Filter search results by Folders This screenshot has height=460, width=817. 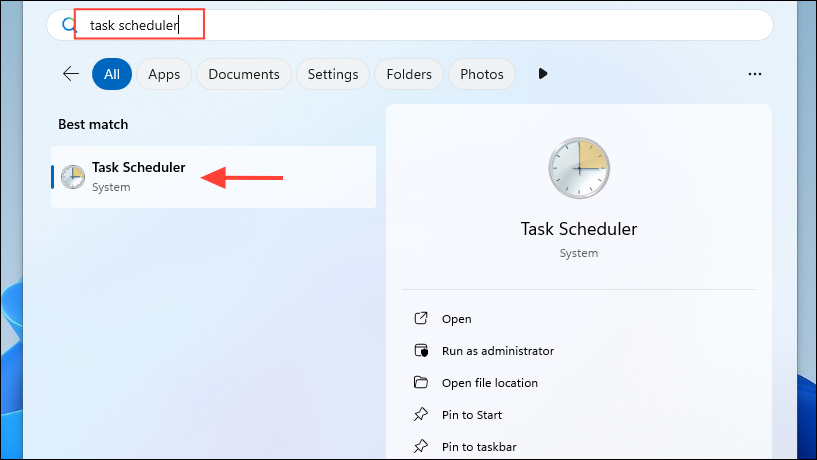point(409,74)
